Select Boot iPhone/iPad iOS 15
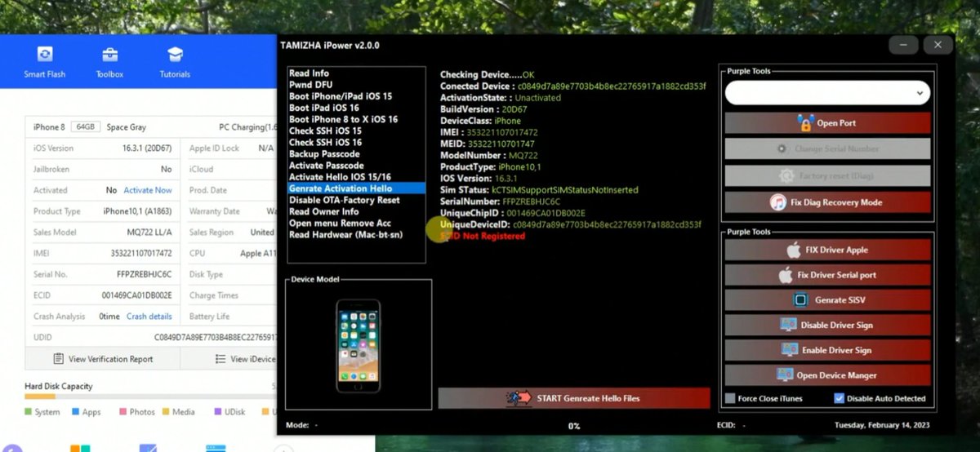The width and height of the screenshot is (980, 452). coord(356,96)
